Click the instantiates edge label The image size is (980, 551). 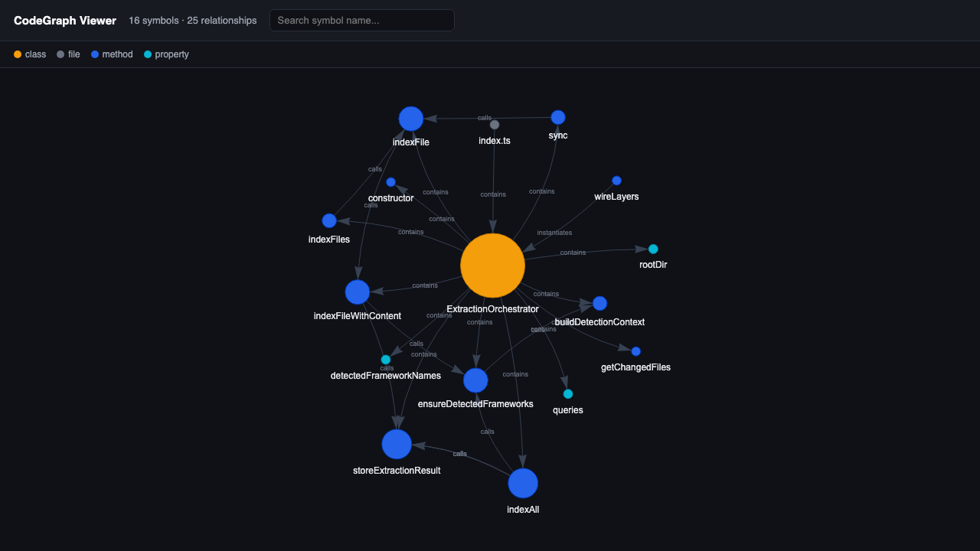[x=554, y=233]
